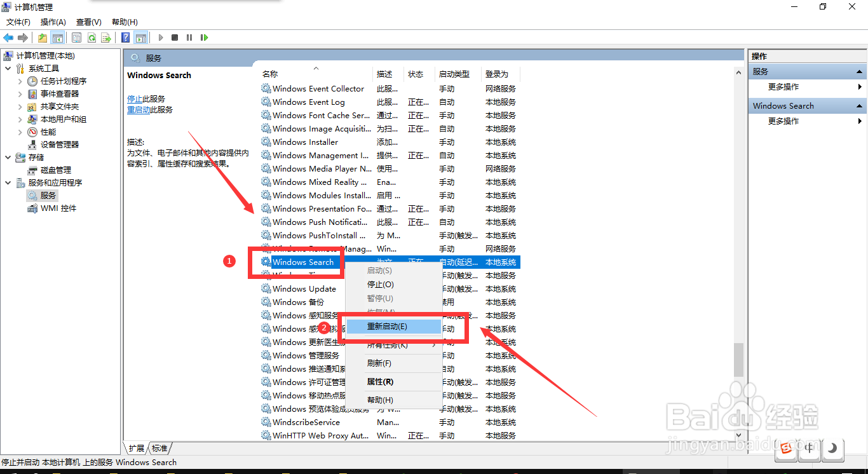Choose 重新启动(E) in context menu
The width and height of the screenshot is (868, 474).
(x=394, y=327)
